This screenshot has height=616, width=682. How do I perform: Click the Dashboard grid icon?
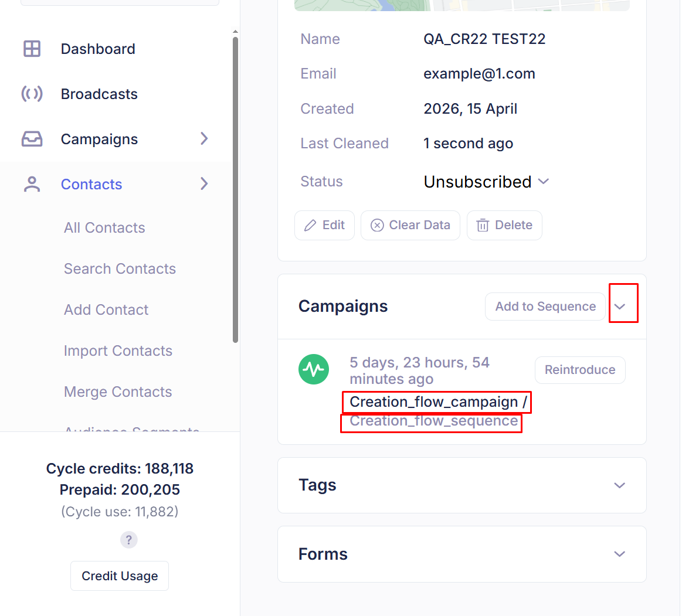point(32,49)
